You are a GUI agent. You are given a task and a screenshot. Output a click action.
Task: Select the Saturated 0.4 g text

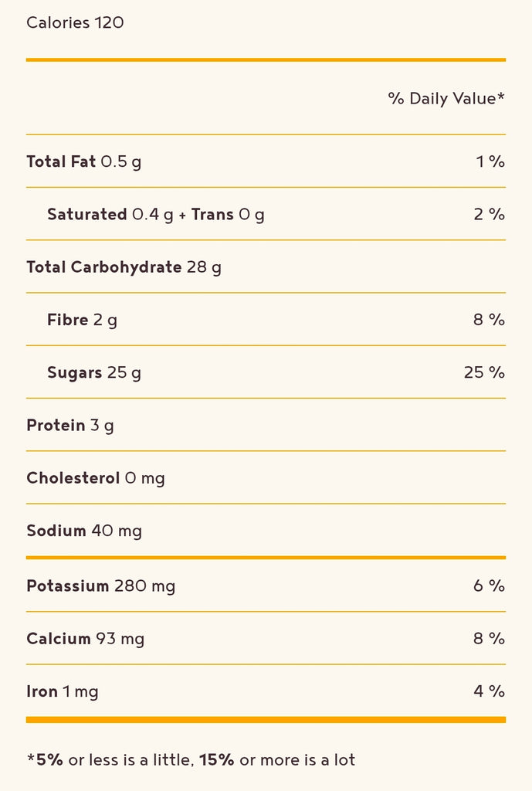point(110,215)
